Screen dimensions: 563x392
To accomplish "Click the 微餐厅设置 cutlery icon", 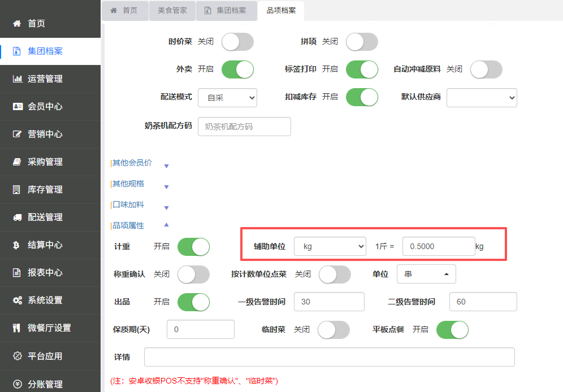I will [x=16, y=328].
